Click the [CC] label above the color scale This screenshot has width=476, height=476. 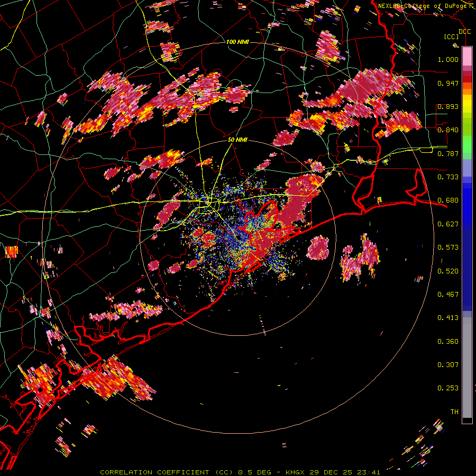[x=452, y=36]
